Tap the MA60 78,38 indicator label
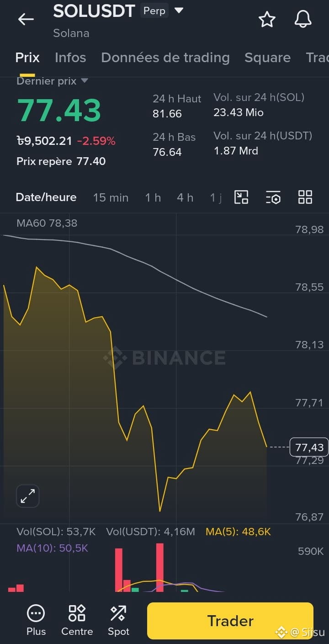329x644 pixels. click(47, 223)
